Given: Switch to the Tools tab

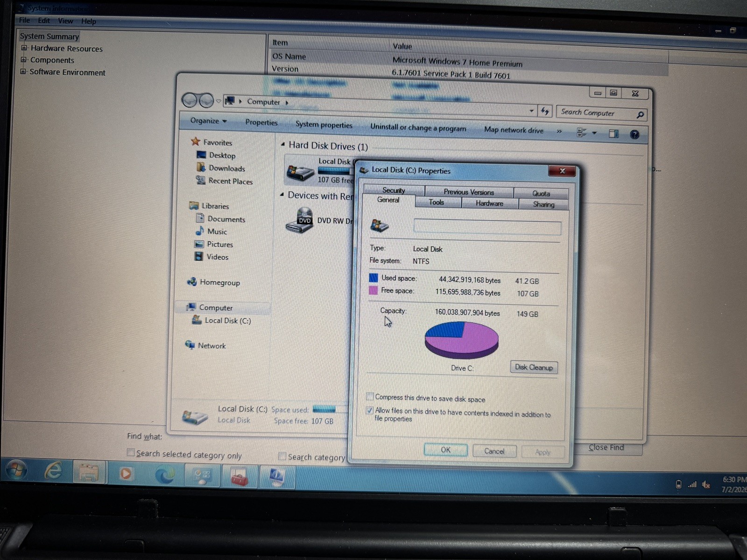Looking at the screenshot, I should [437, 202].
